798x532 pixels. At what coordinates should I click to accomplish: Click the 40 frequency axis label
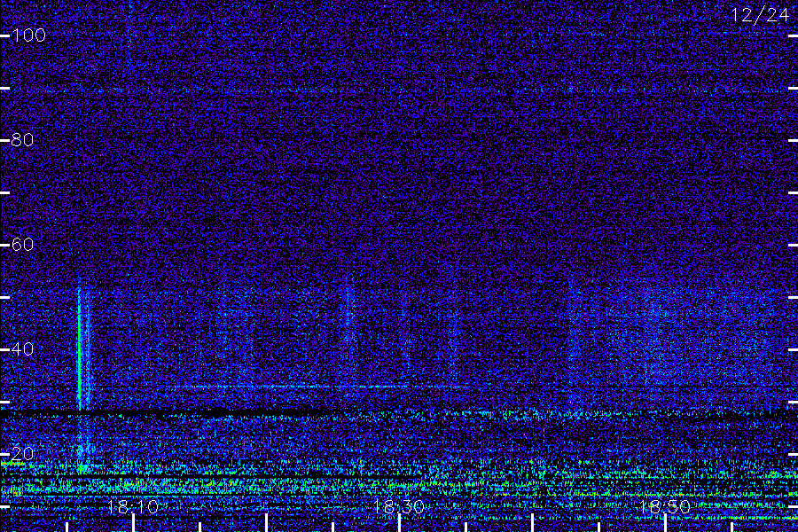click(x=22, y=348)
